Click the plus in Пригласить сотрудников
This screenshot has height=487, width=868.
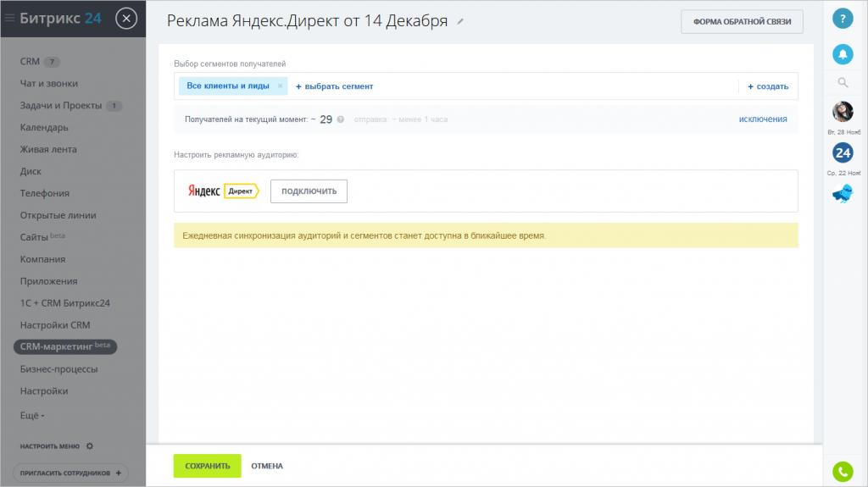pyautogui.click(x=119, y=473)
